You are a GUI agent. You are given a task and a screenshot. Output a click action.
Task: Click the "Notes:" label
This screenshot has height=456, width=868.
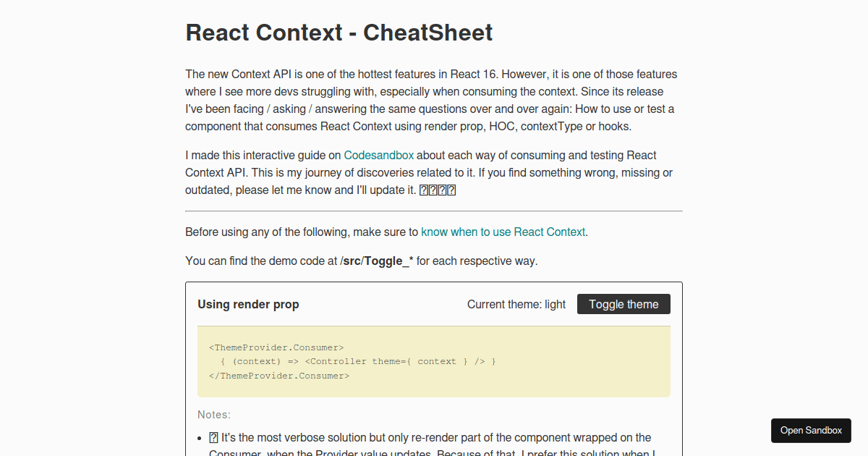(x=214, y=414)
